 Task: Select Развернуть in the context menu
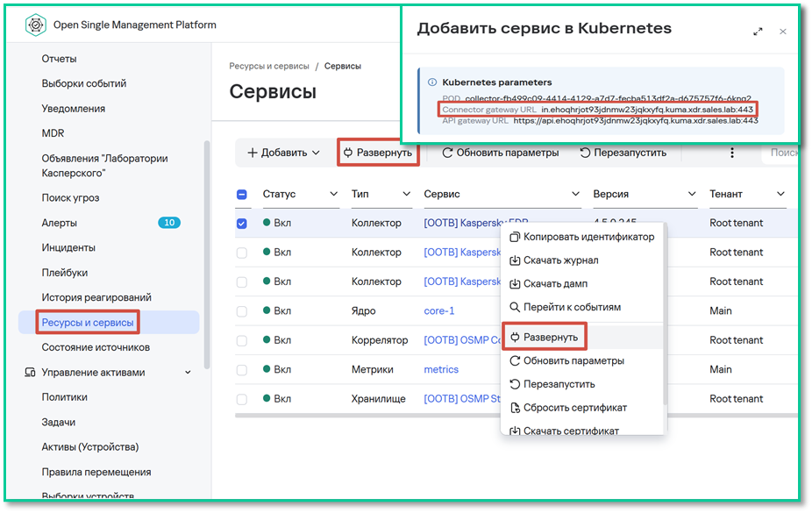[582, 337]
